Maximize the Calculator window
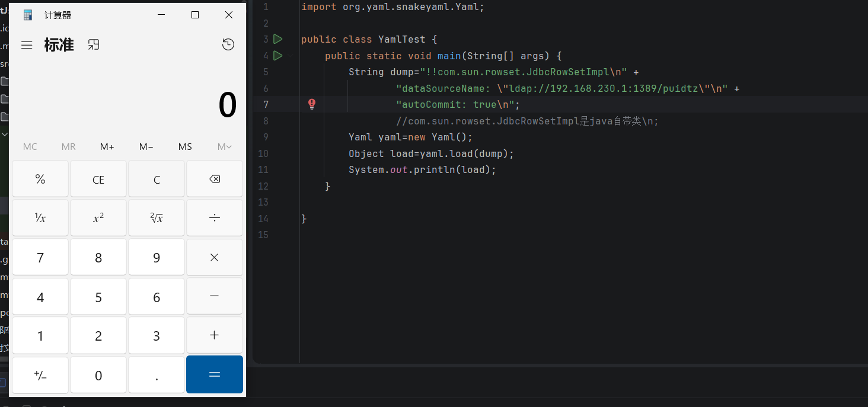This screenshot has height=407, width=868. pyautogui.click(x=195, y=15)
